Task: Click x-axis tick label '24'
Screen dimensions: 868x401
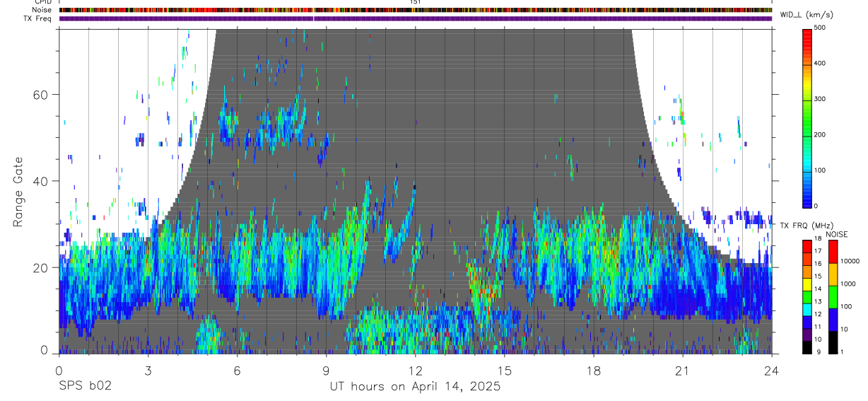Action: 771,371
